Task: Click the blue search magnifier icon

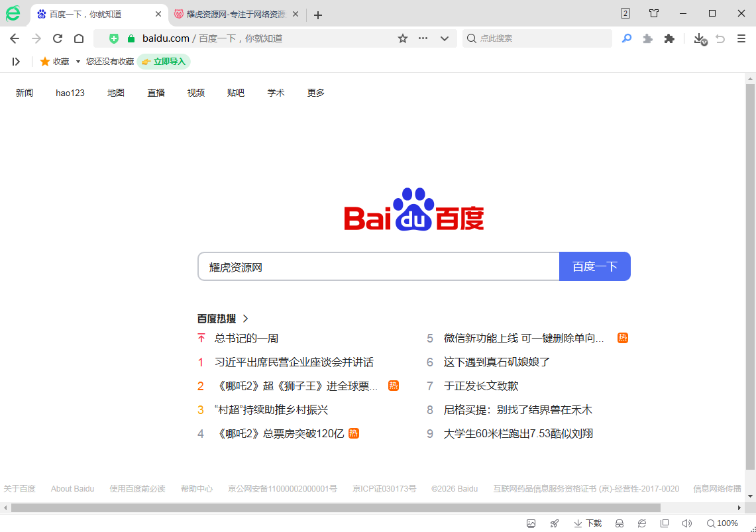Action: pyautogui.click(x=627, y=38)
